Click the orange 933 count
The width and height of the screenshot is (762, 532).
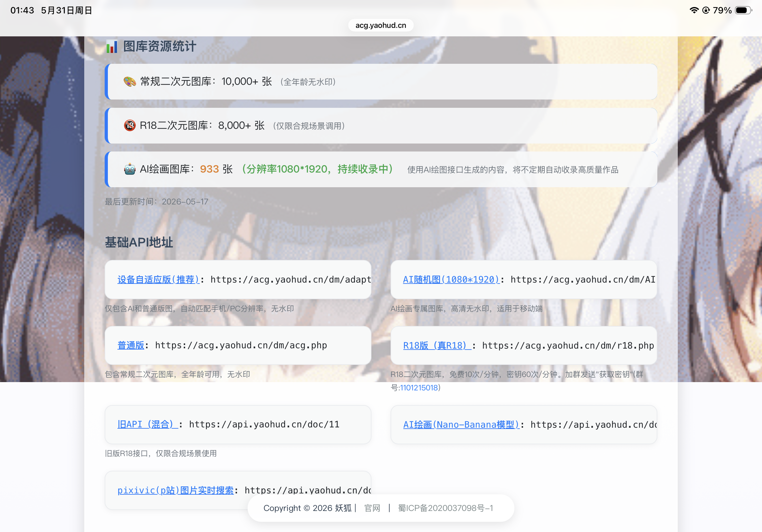209,169
